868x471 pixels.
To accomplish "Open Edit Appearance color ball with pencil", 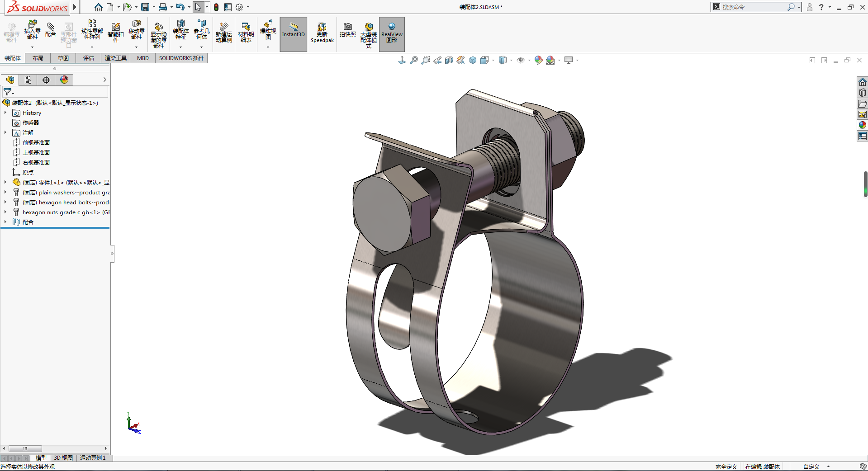I will [x=538, y=60].
